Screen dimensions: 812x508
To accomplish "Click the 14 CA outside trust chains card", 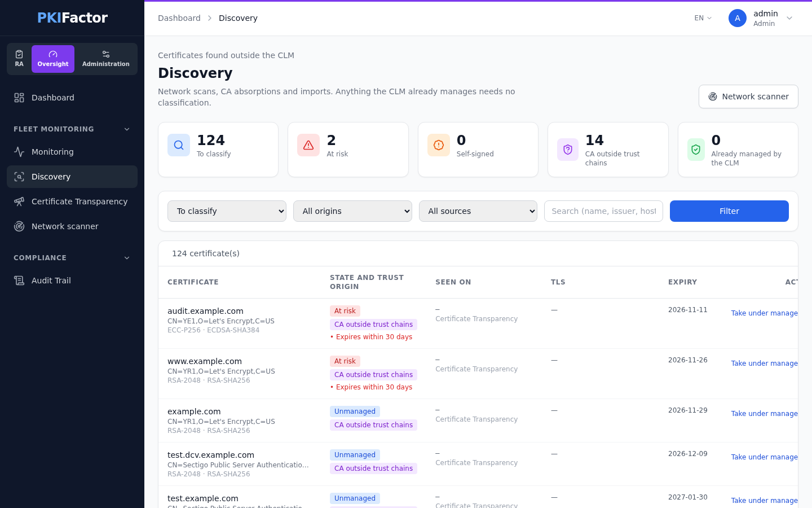I will (608, 150).
